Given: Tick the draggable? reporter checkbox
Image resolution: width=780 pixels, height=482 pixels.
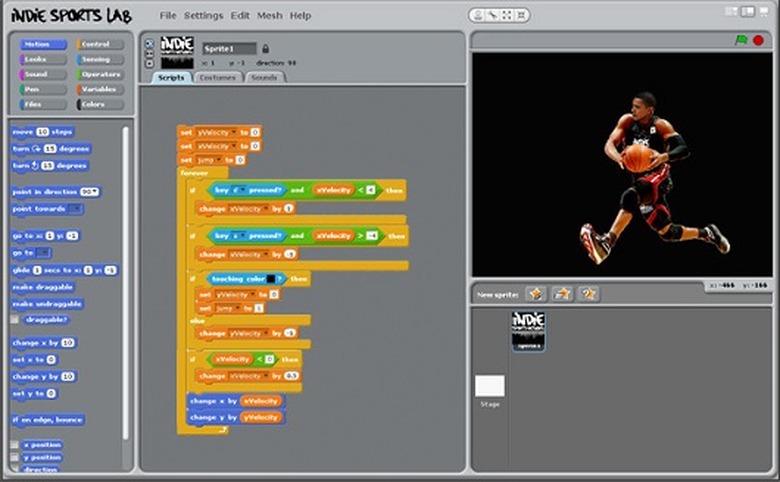Looking at the screenshot, I should click(x=15, y=320).
